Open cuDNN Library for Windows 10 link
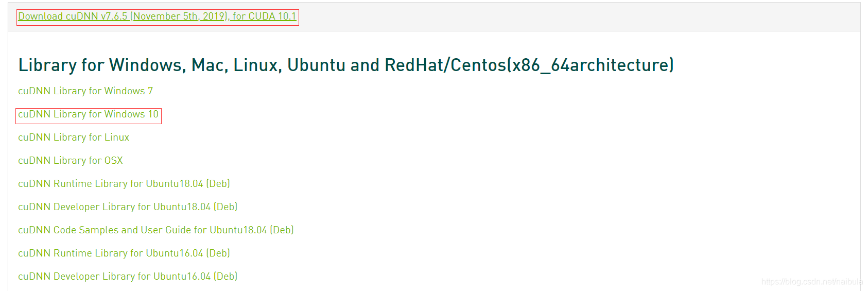The height and width of the screenshot is (291, 868). click(88, 114)
